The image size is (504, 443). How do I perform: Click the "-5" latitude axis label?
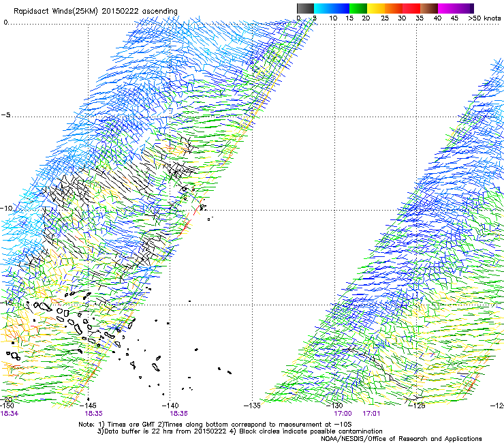[x=5, y=115]
